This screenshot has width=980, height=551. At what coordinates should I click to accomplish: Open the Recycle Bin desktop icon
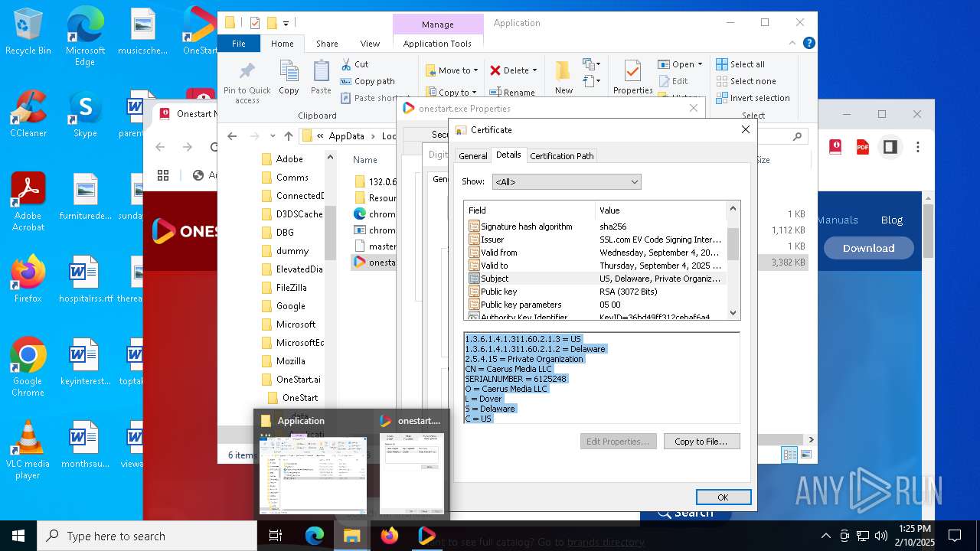(28, 31)
